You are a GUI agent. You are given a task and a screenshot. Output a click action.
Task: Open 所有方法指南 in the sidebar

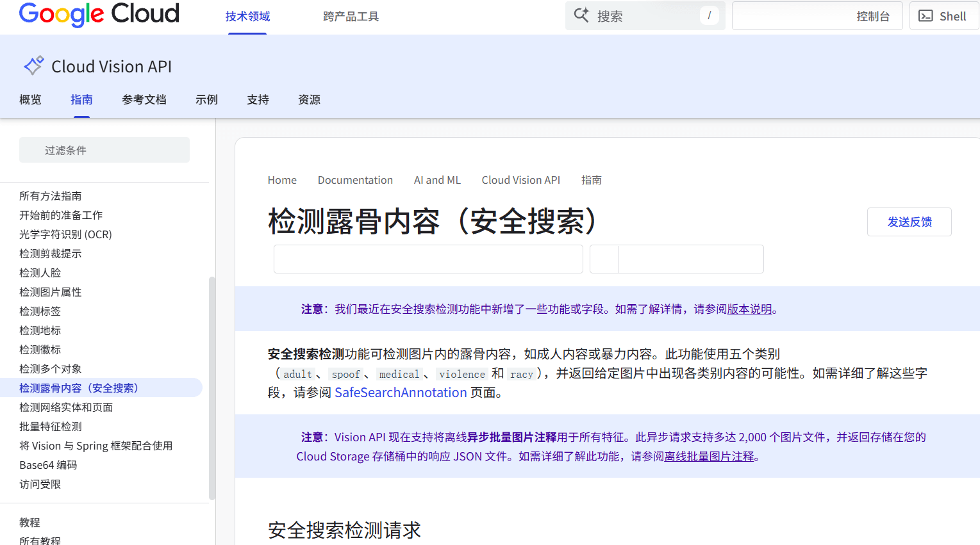[51, 196]
